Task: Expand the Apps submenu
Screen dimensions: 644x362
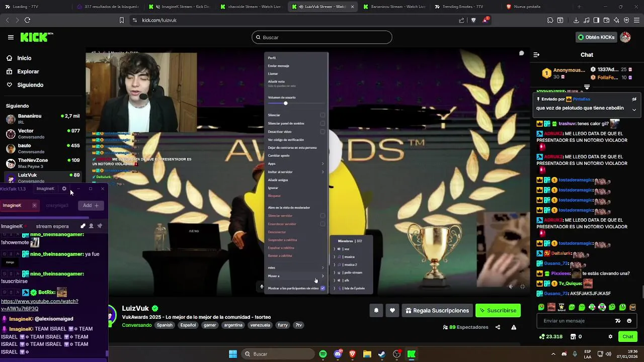Action: [x=296, y=164]
